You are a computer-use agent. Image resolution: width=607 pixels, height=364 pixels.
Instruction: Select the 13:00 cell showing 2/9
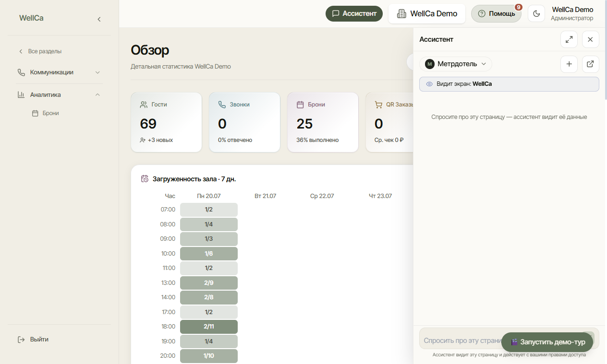click(x=209, y=283)
